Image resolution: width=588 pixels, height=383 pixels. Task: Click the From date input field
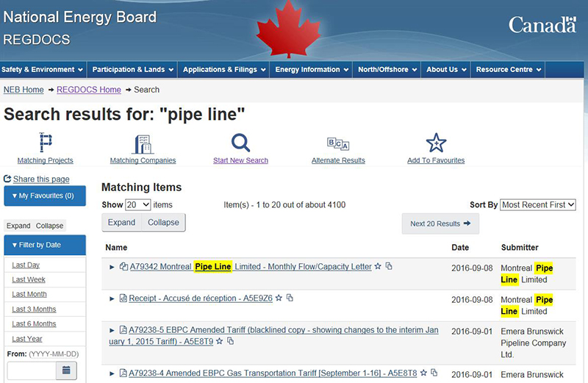click(32, 371)
